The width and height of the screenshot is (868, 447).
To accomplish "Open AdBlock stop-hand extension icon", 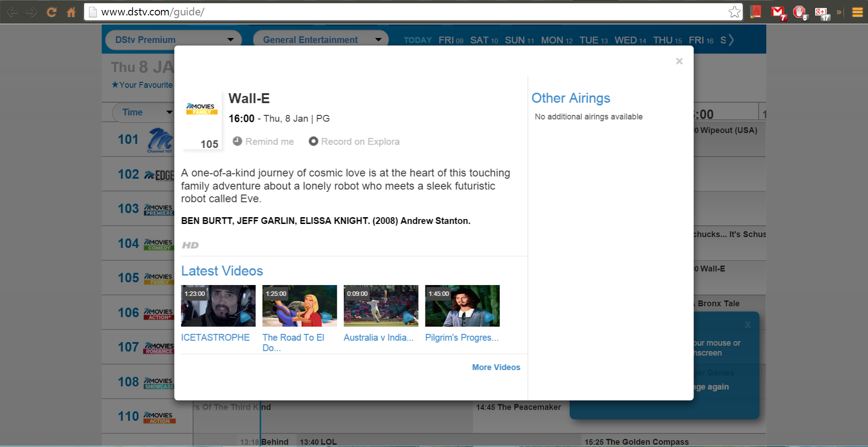I will pyautogui.click(x=800, y=13).
